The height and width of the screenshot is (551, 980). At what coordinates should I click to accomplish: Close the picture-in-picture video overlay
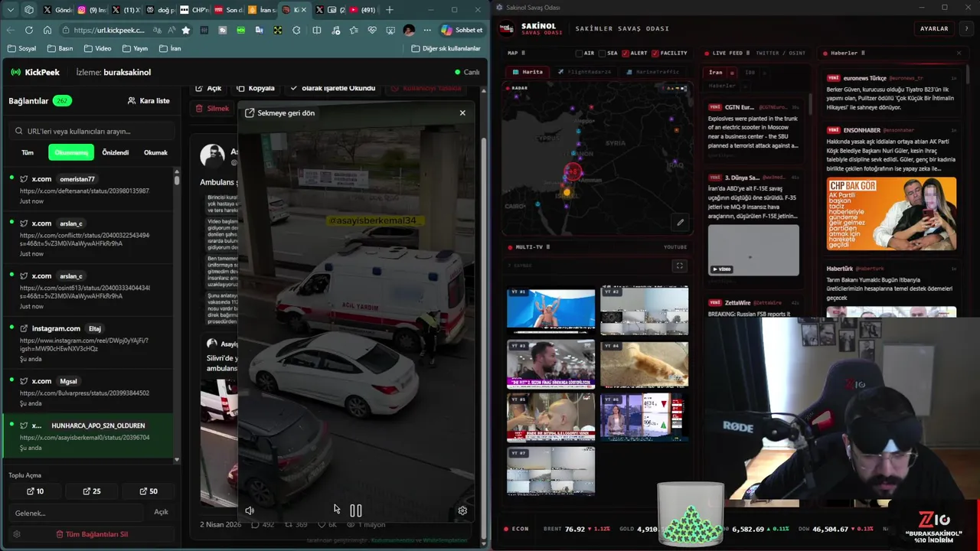[x=462, y=112]
